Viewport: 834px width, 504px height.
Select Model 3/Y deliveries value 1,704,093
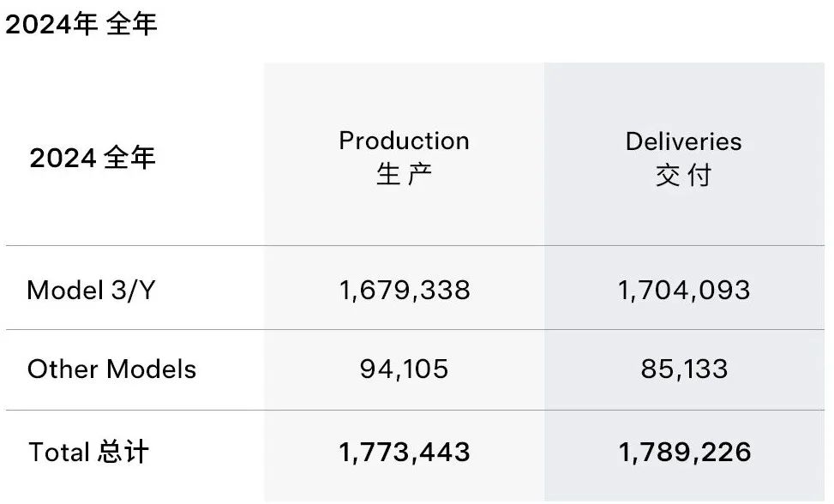click(684, 291)
